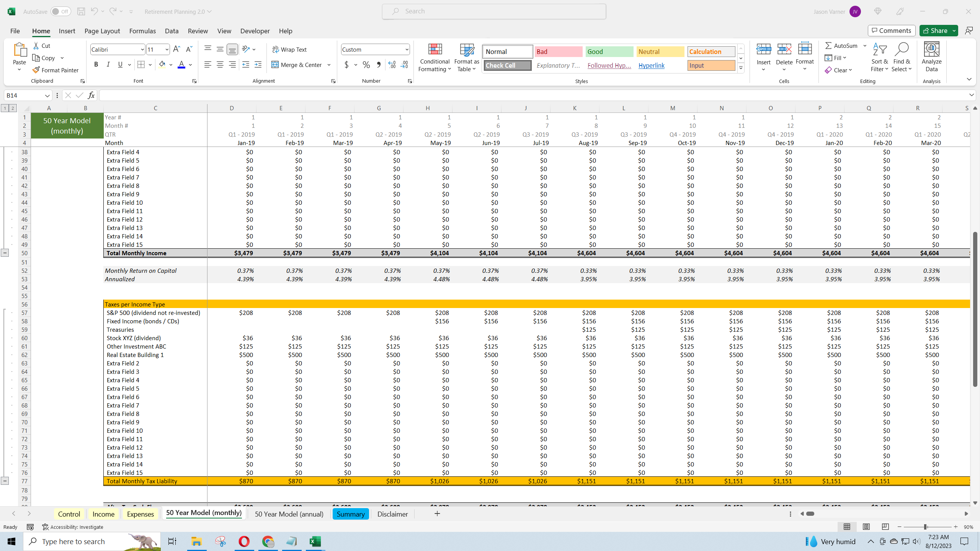Apply Format as Table

465,57
